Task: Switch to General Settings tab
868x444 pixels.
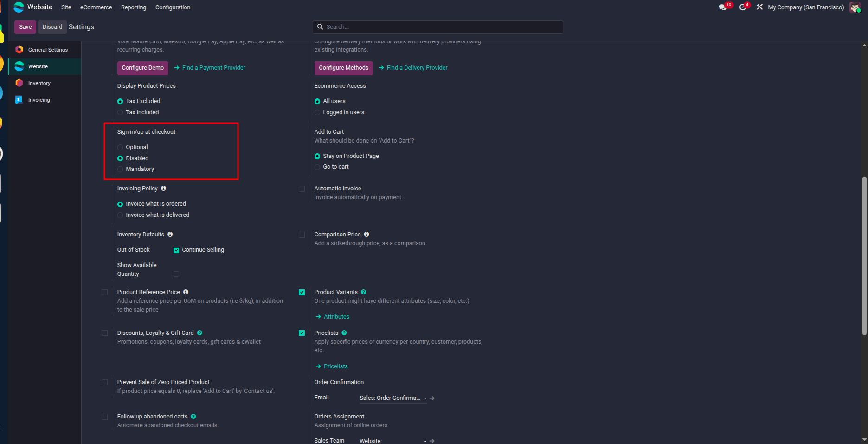Action: click(x=45, y=50)
